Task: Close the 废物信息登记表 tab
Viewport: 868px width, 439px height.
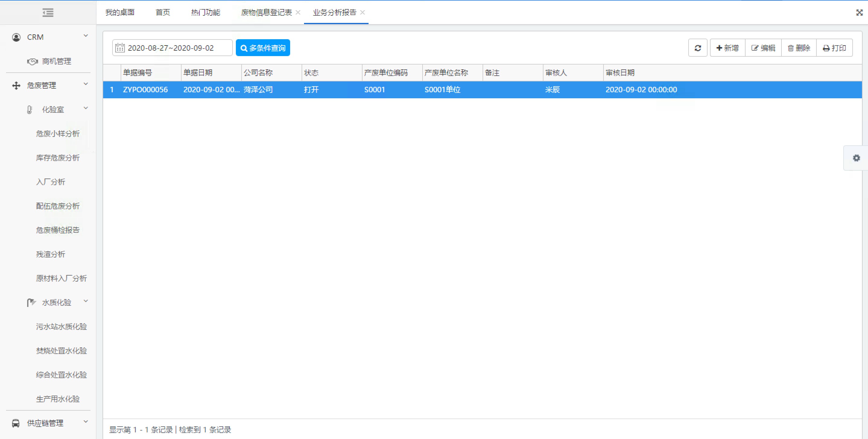Action: tap(298, 12)
